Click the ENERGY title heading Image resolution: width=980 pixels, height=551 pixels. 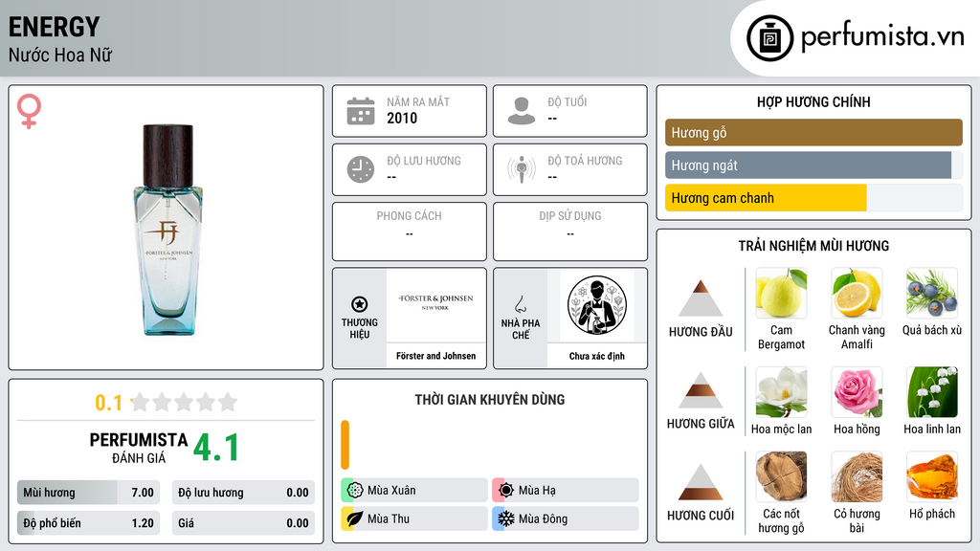[54, 27]
